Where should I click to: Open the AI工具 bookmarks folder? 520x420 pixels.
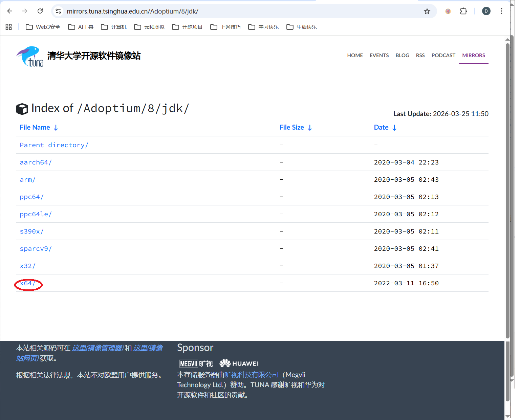81,27
